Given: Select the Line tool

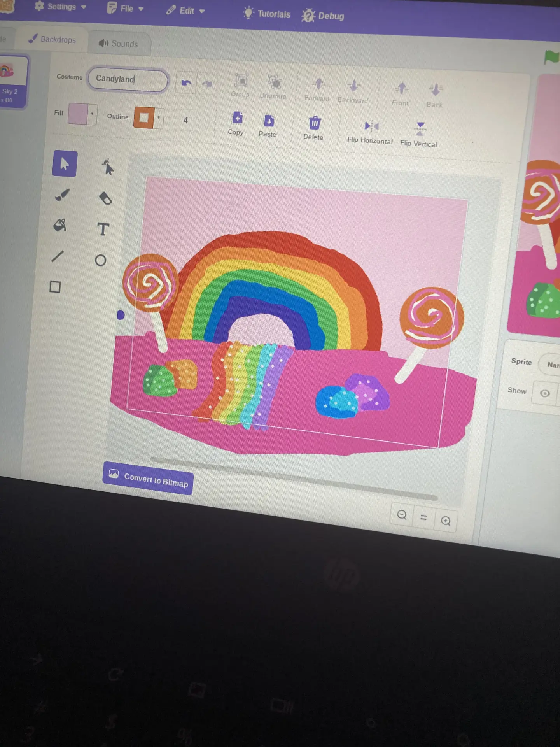Looking at the screenshot, I should point(58,256).
